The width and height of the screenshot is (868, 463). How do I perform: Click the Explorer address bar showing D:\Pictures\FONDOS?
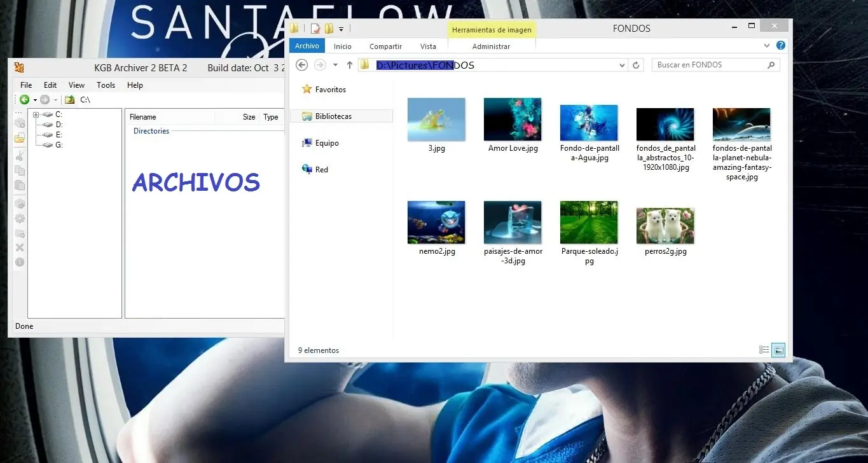[493, 65]
